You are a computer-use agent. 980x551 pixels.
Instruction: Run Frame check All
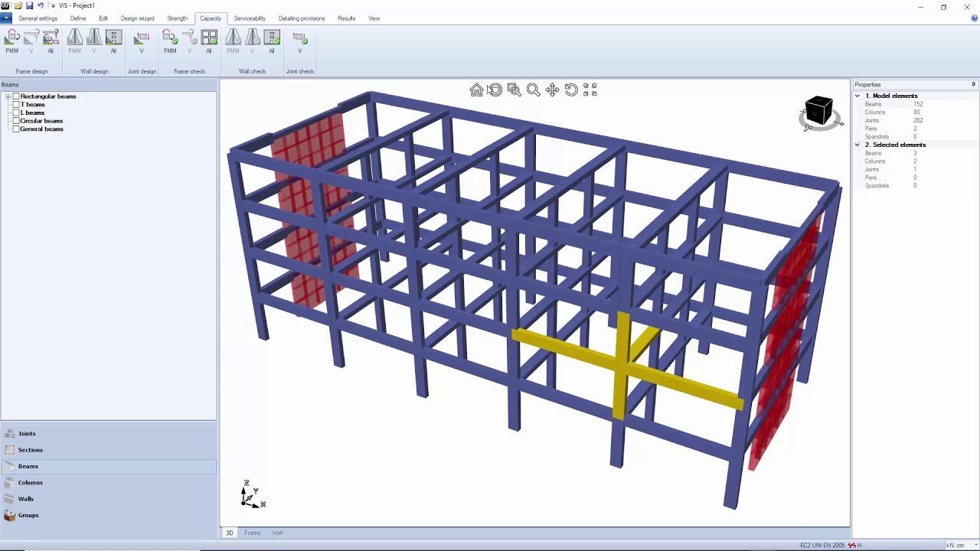click(209, 42)
